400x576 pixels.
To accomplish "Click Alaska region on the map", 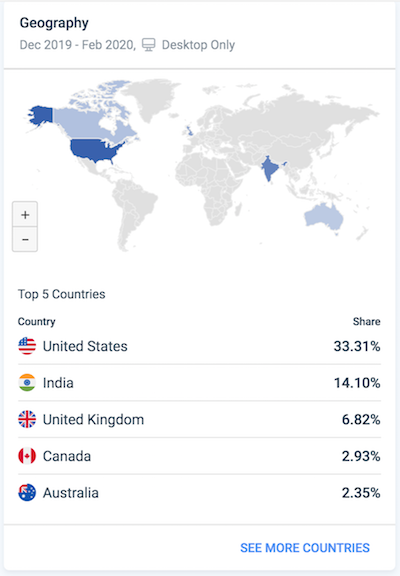I will [x=41, y=115].
